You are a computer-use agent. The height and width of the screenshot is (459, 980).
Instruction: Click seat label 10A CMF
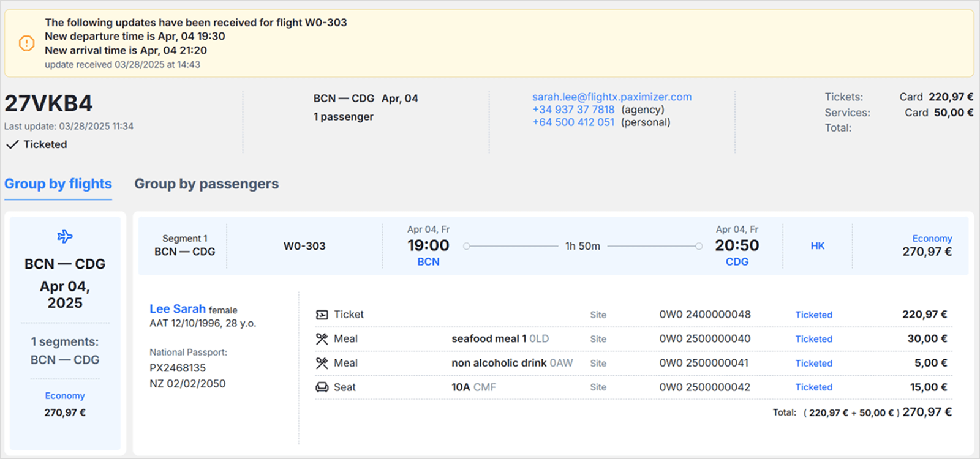pos(474,387)
